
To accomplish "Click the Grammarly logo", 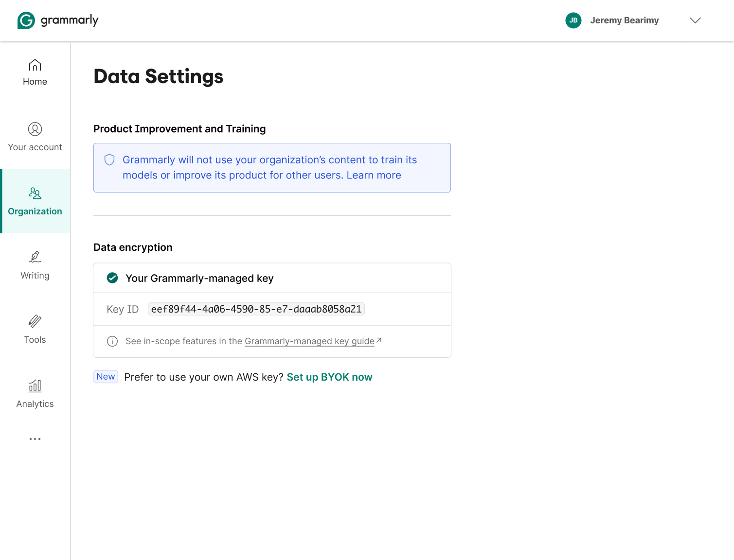I will (57, 20).
